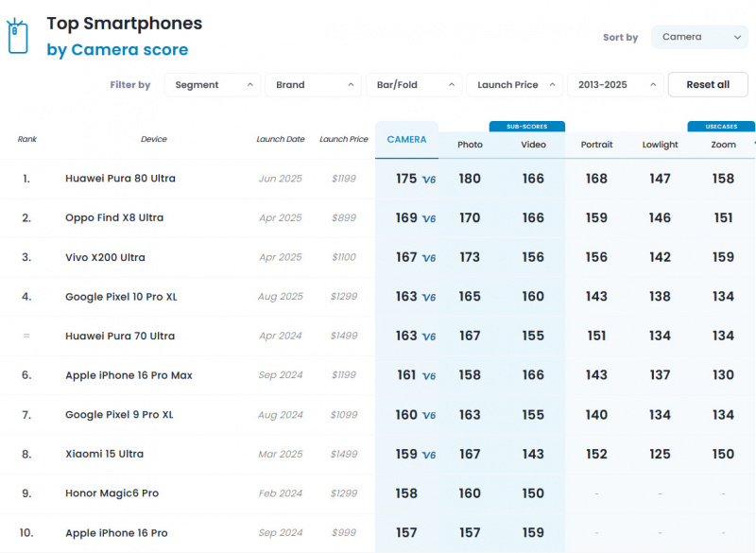Open the Honor Magic6 Pro device link
The image size is (756, 553).
pyautogui.click(x=112, y=493)
